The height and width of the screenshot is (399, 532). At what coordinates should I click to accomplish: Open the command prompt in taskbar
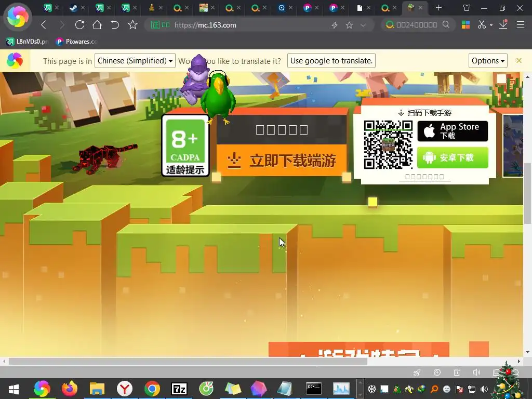click(313, 389)
